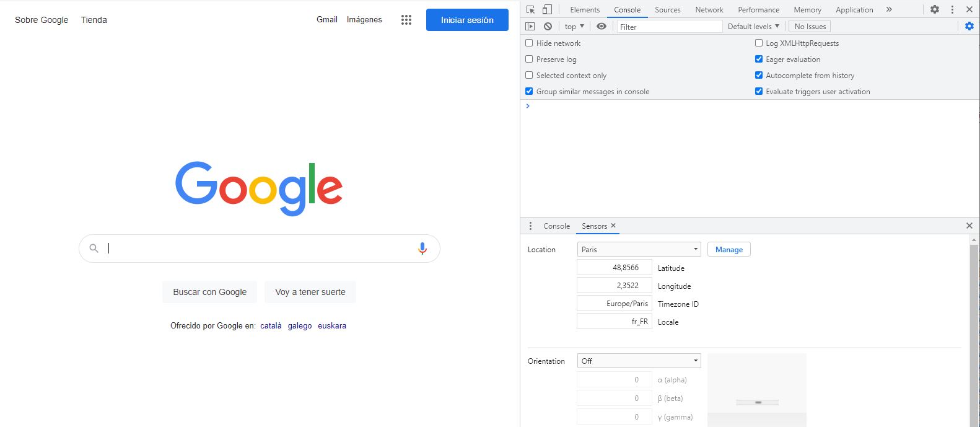The width and height of the screenshot is (980, 427).
Task: Click Buscar con Google button
Action: tap(210, 292)
